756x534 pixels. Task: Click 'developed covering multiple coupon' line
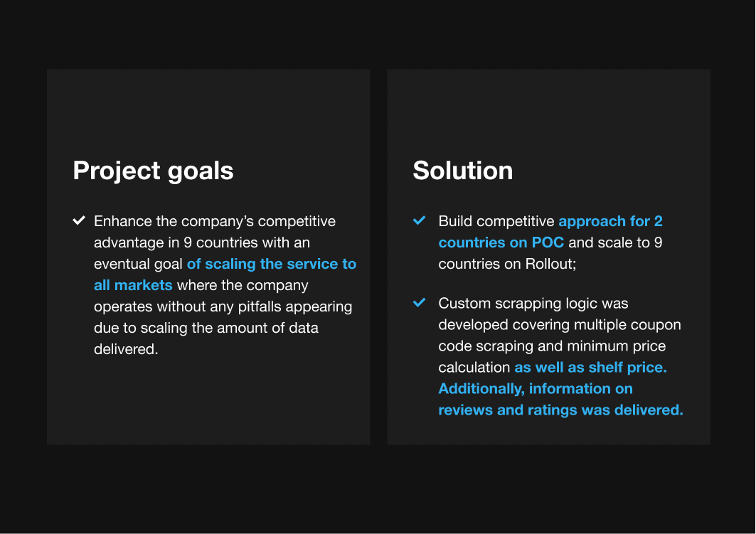(559, 324)
